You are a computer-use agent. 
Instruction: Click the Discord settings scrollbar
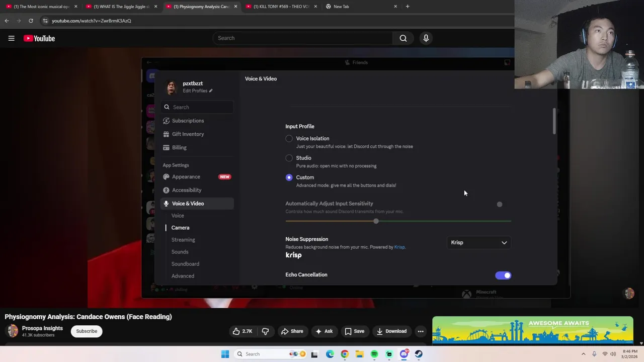tap(555, 122)
